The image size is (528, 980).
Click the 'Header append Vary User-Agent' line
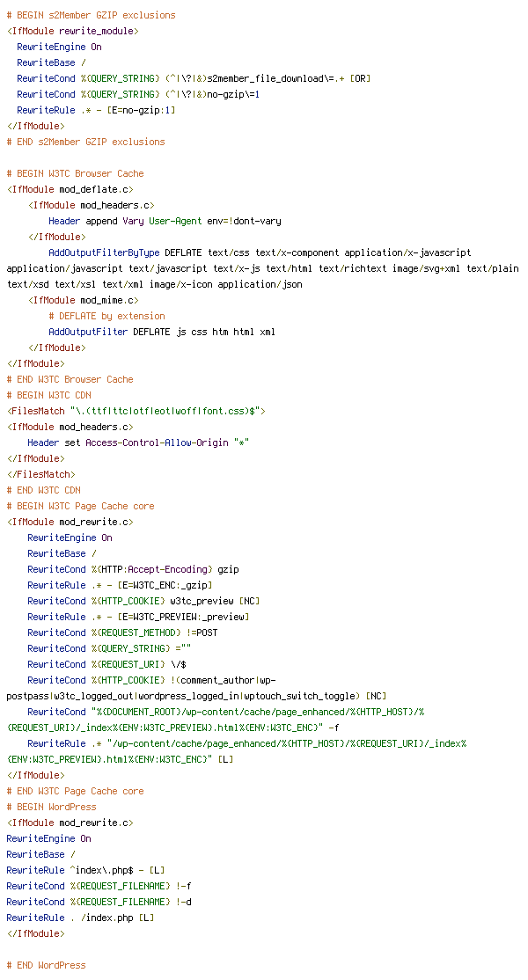point(165,222)
